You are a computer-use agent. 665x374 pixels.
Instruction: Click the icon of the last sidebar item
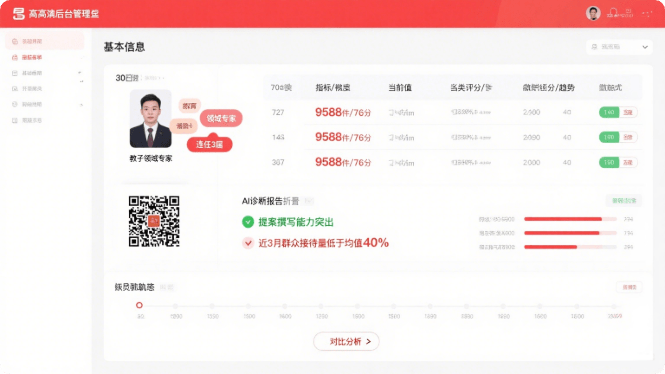click(15, 120)
